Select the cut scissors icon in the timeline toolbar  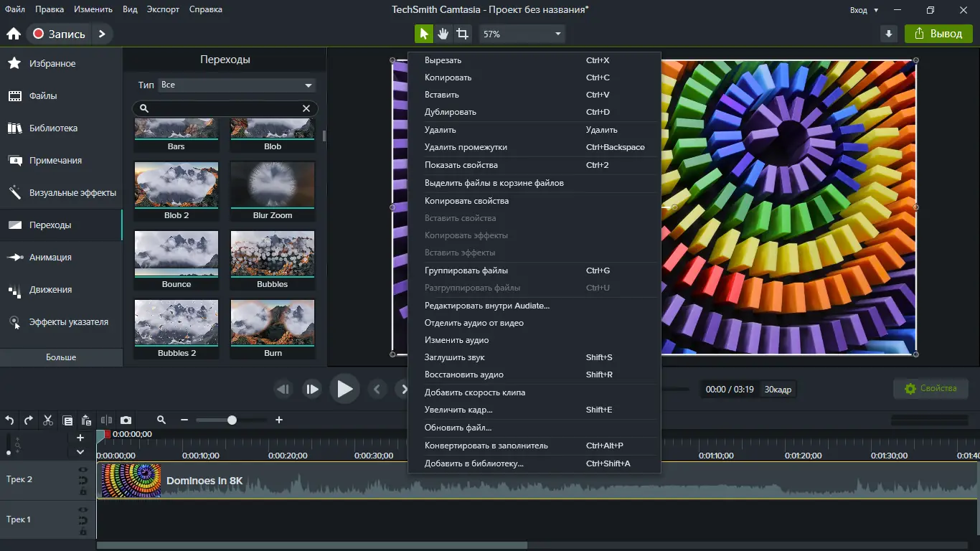[x=47, y=420]
